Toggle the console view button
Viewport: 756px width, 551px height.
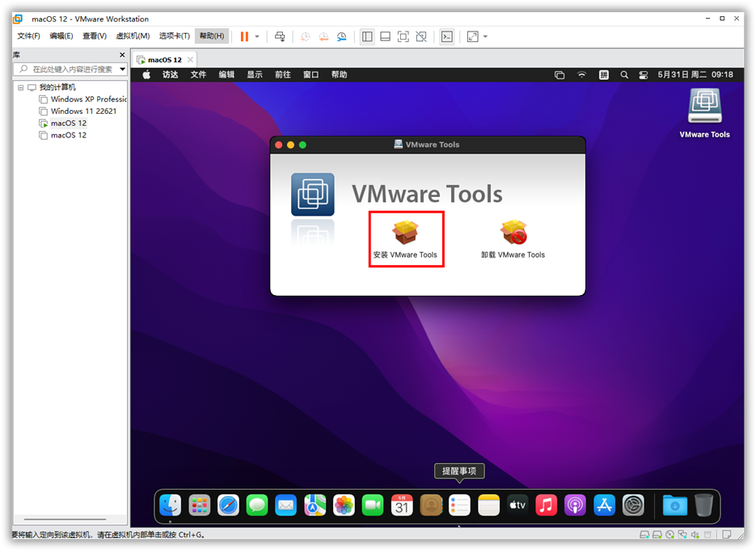point(447,36)
